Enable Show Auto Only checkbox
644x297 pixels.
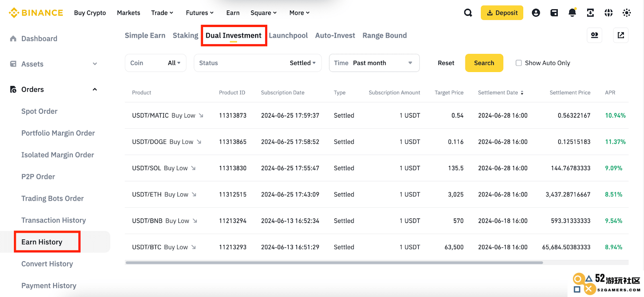(519, 63)
